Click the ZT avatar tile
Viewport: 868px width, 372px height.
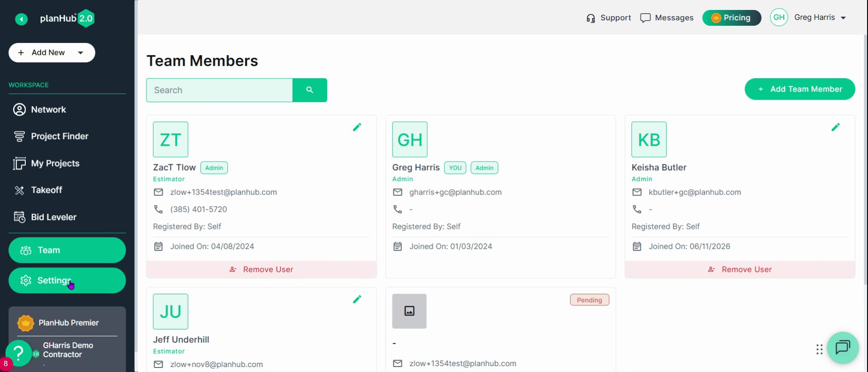[170, 139]
